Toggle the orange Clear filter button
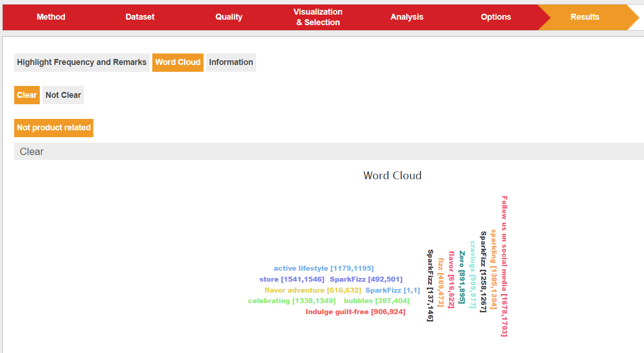The image size is (644, 353). 27,95
